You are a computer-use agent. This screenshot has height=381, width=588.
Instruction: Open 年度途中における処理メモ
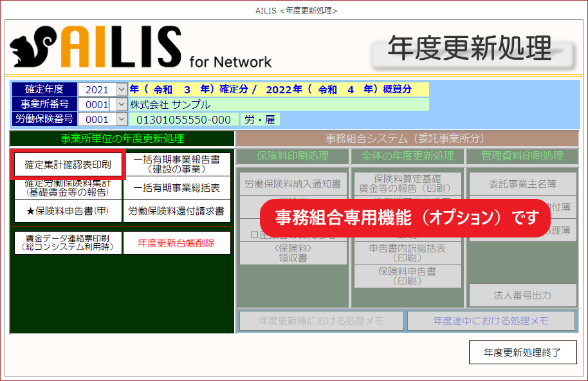(491, 321)
